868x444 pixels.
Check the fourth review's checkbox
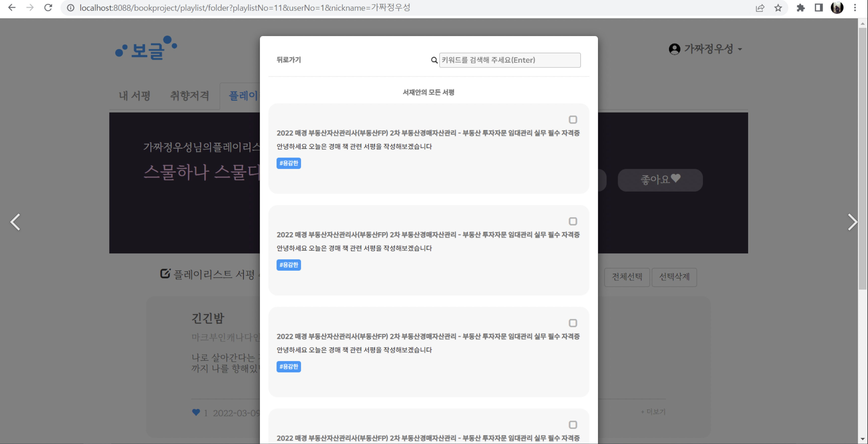point(573,425)
